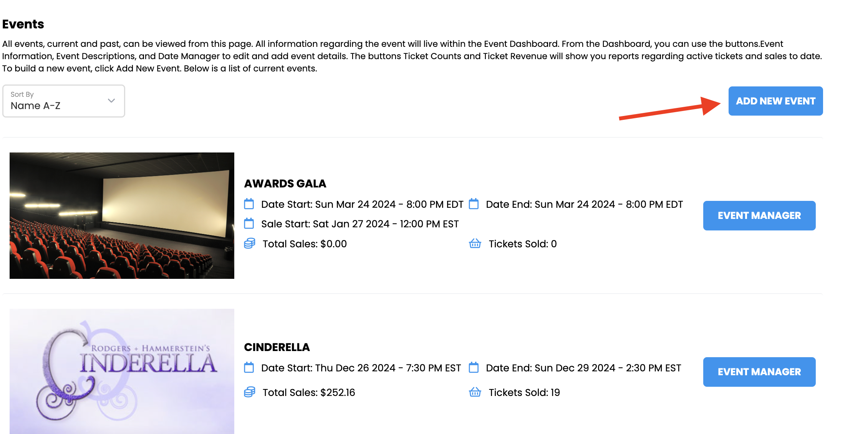Viewport: 868px width, 434px height.
Task: Click the Awards Gala Total Sales coins icon
Action: [250, 244]
